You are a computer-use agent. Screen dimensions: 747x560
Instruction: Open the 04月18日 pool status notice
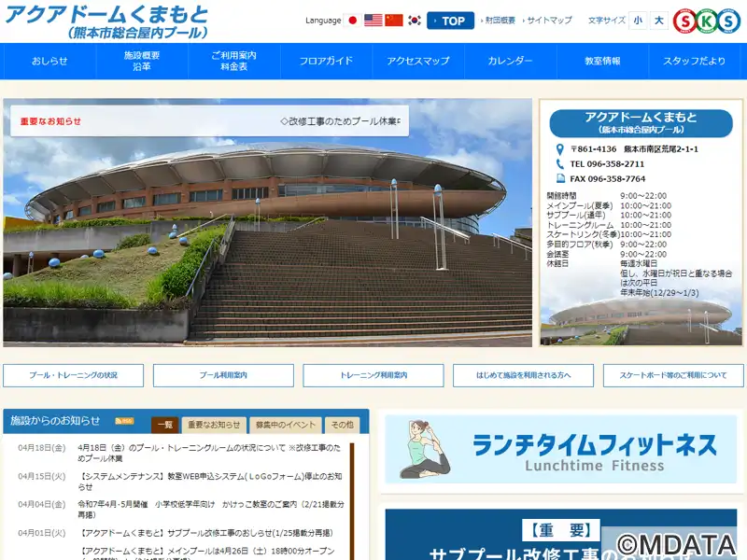(209, 454)
